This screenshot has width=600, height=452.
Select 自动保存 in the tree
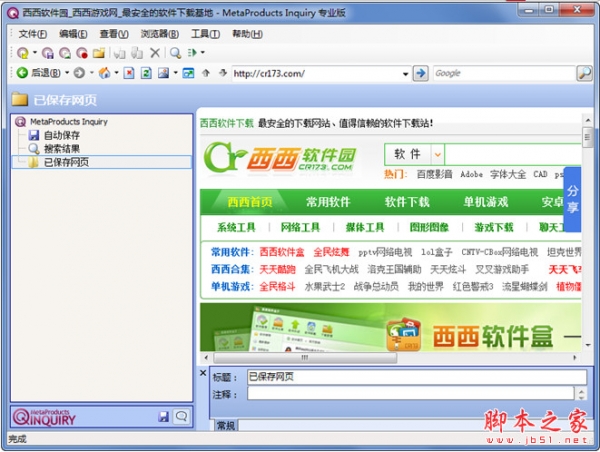[62, 135]
